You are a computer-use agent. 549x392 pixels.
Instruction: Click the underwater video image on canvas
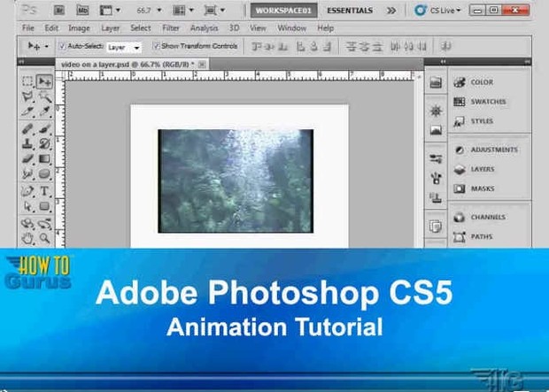(x=236, y=181)
